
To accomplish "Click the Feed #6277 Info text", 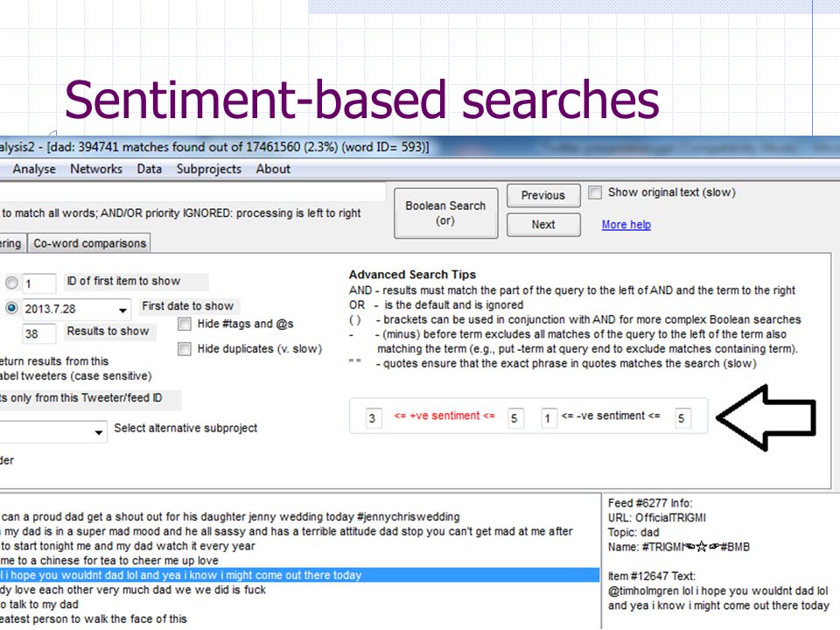I will coord(650,503).
